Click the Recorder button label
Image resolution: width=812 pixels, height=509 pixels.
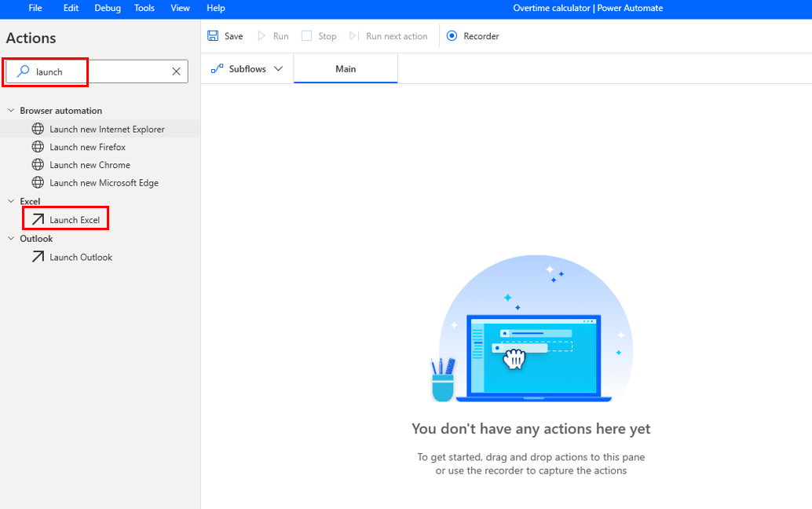coord(481,36)
